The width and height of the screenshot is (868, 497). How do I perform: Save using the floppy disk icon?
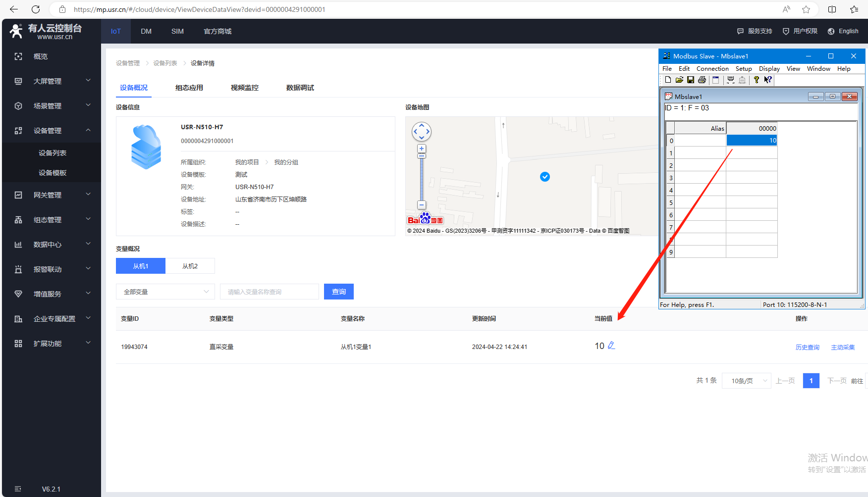[x=691, y=80]
